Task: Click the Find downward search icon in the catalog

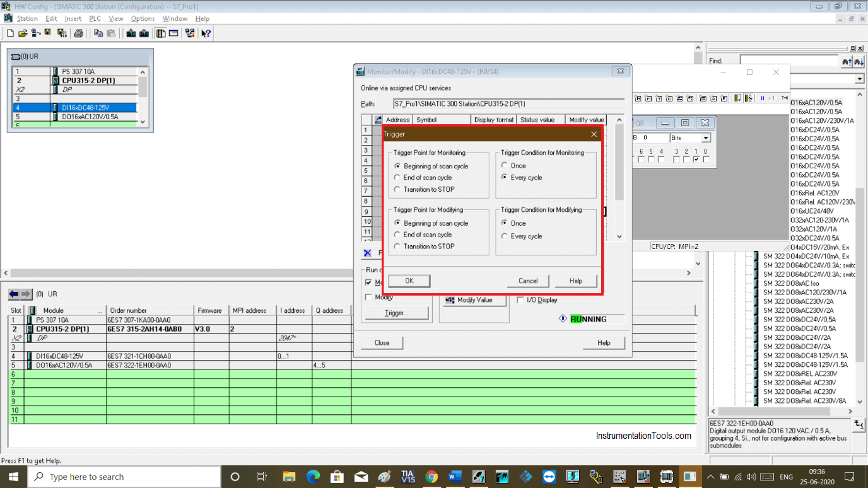Action: [859, 61]
